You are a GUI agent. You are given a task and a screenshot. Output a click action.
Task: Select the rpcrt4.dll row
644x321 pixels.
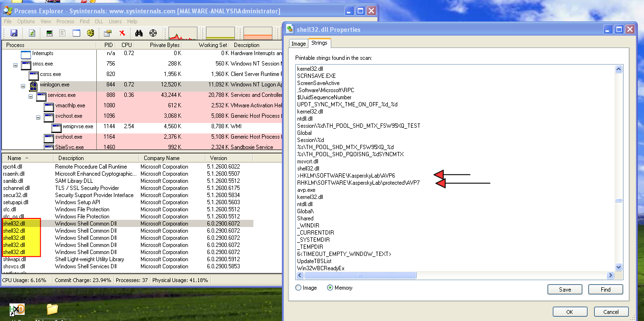click(x=127, y=167)
